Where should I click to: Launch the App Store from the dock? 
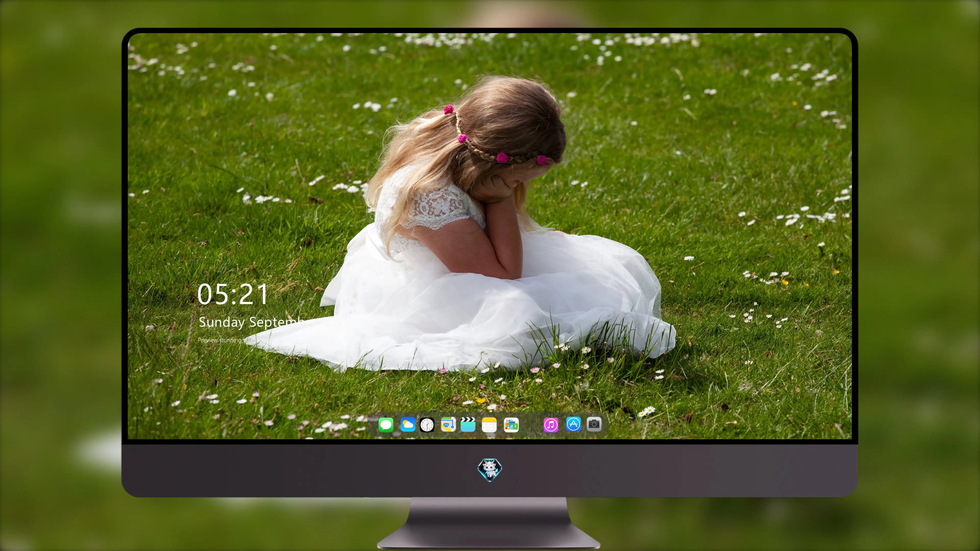pyautogui.click(x=573, y=424)
